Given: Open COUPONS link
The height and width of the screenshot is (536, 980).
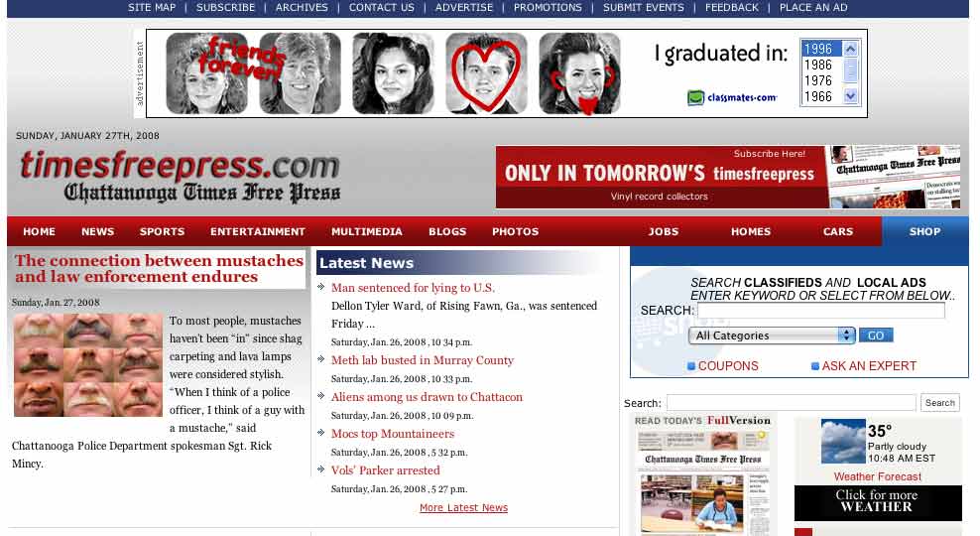Looking at the screenshot, I should pyautogui.click(x=728, y=366).
